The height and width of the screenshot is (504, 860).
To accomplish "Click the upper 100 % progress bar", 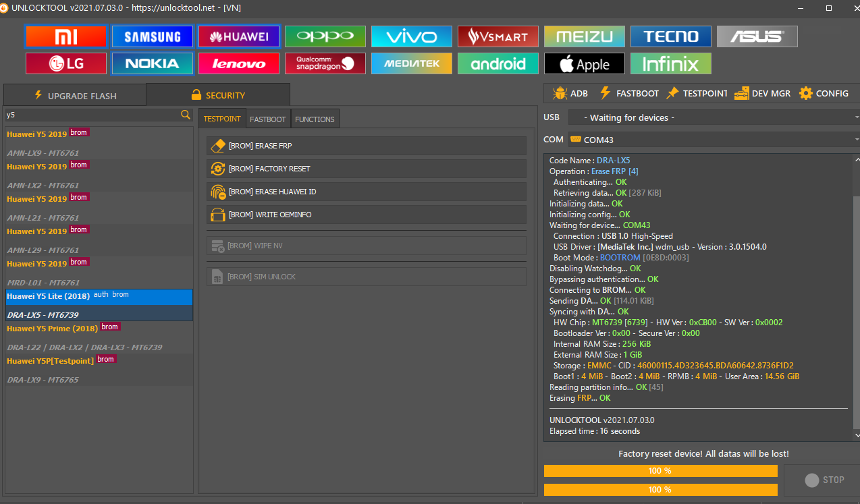I will pyautogui.click(x=661, y=471).
